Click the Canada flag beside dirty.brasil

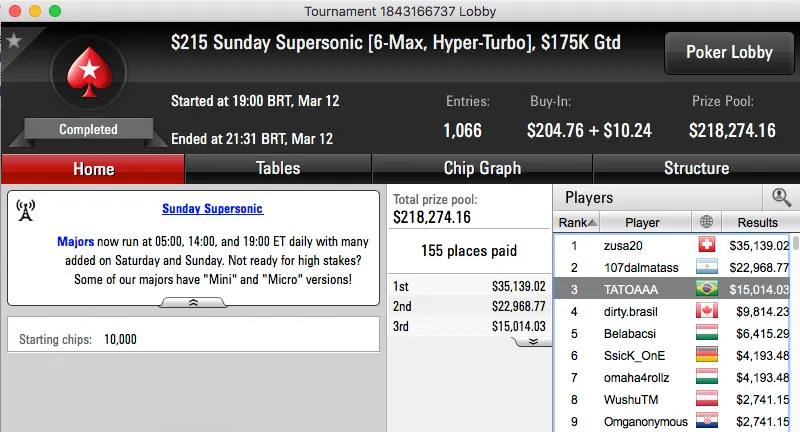pyautogui.click(x=707, y=311)
